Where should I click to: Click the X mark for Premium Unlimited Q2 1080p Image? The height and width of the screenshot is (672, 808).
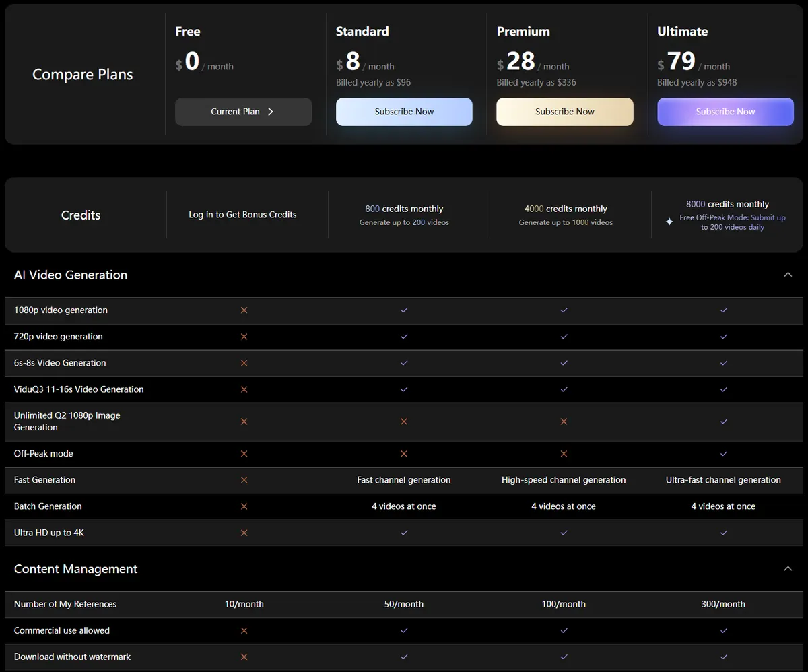click(x=564, y=422)
